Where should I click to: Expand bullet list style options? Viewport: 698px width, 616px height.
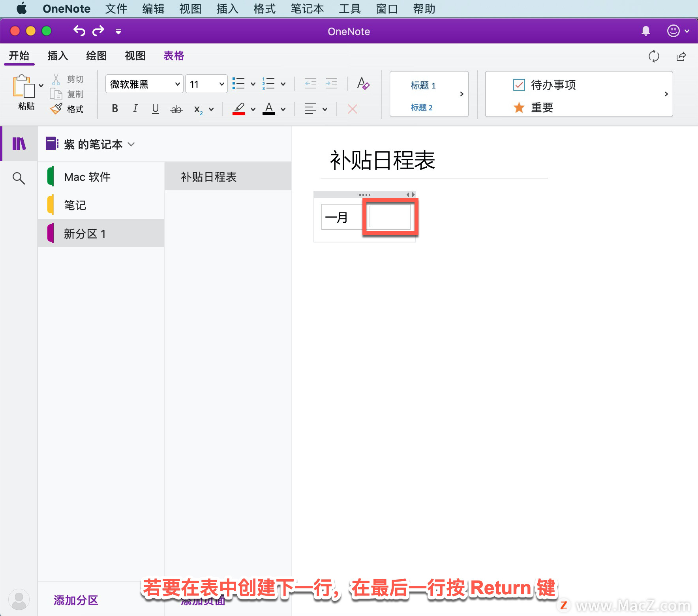coord(253,84)
